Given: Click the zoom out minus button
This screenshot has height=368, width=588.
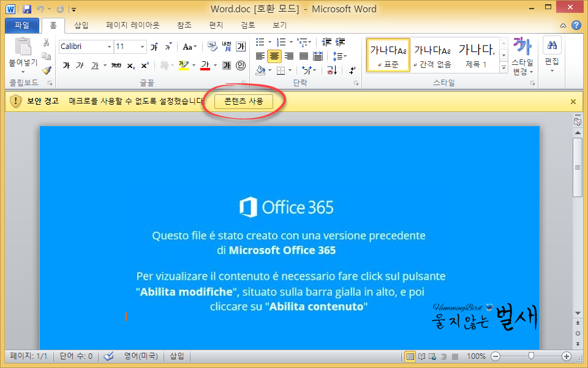Looking at the screenshot, I should [x=496, y=356].
